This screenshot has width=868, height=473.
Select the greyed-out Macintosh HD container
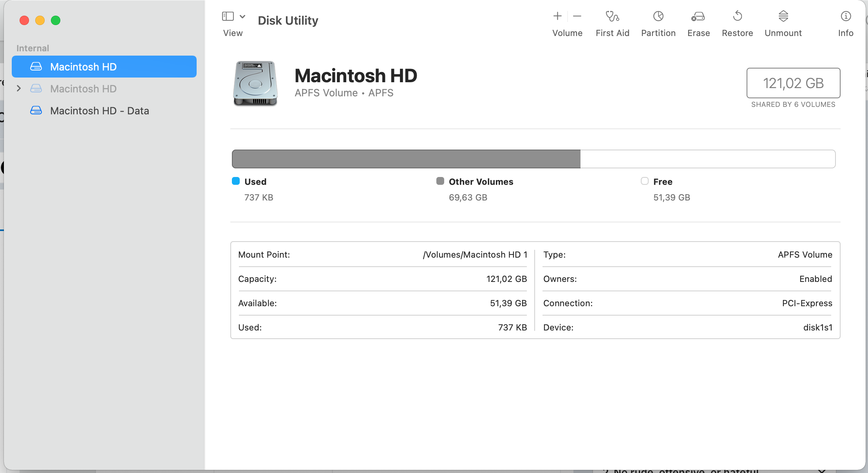[x=83, y=89]
